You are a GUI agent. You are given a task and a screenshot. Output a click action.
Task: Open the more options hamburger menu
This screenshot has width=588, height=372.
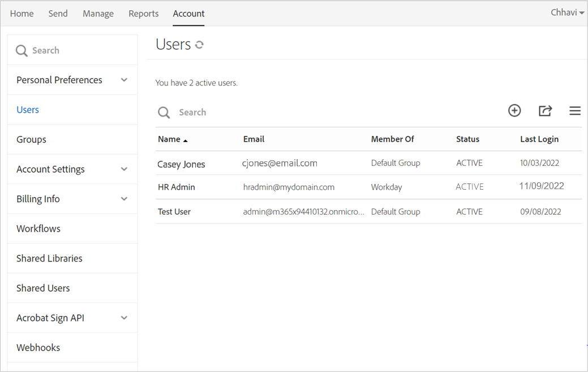point(574,110)
